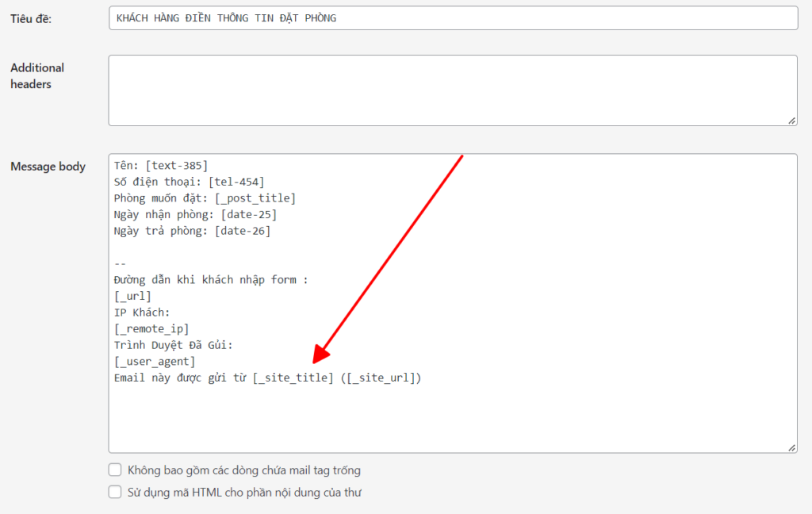Click the [_user_agent] tag line
812x514 pixels.
155,362
